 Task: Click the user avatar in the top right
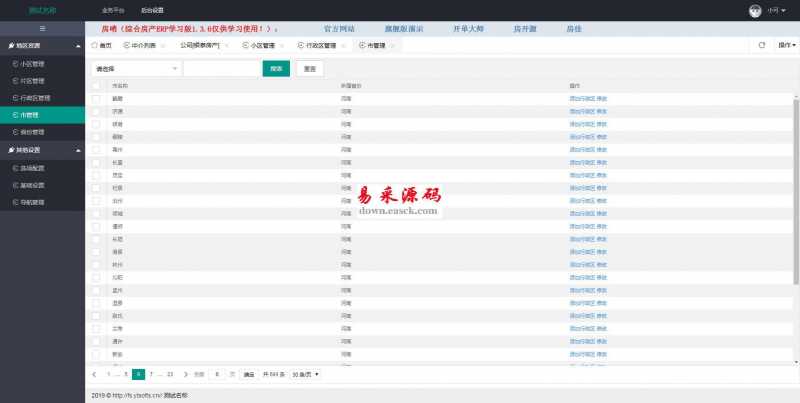coord(756,10)
